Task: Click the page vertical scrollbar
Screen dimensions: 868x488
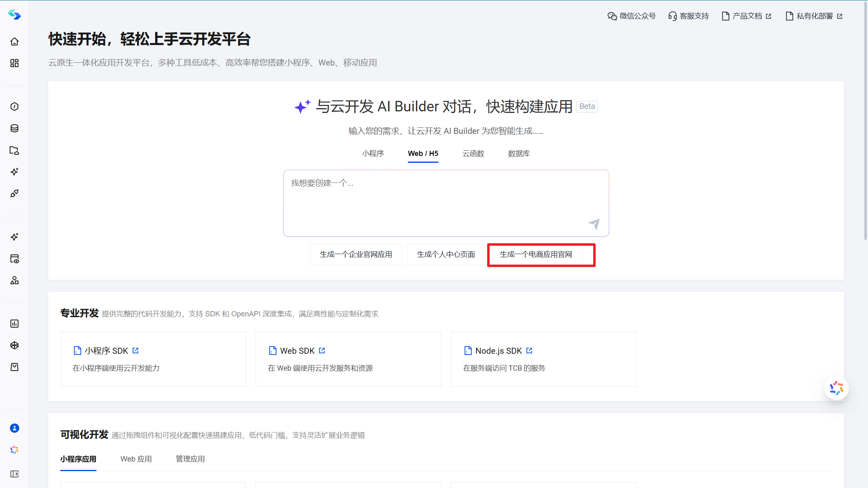Action: pyautogui.click(x=866, y=121)
